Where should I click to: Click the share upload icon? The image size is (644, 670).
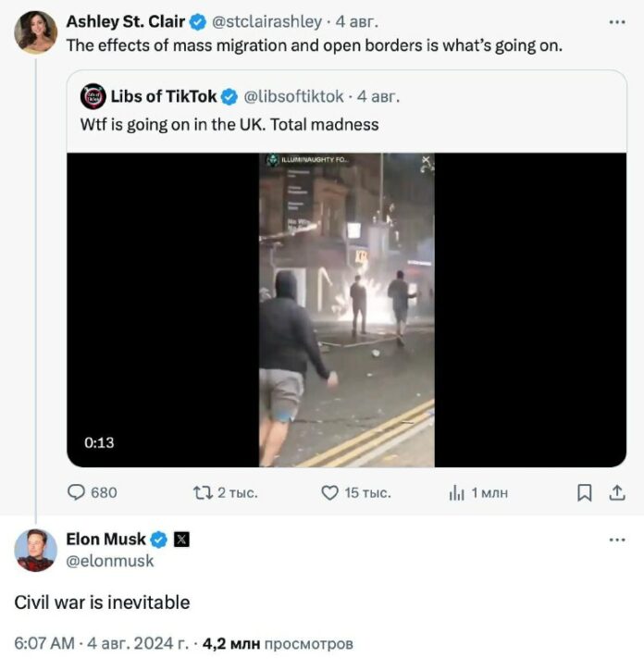[x=616, y=493]
